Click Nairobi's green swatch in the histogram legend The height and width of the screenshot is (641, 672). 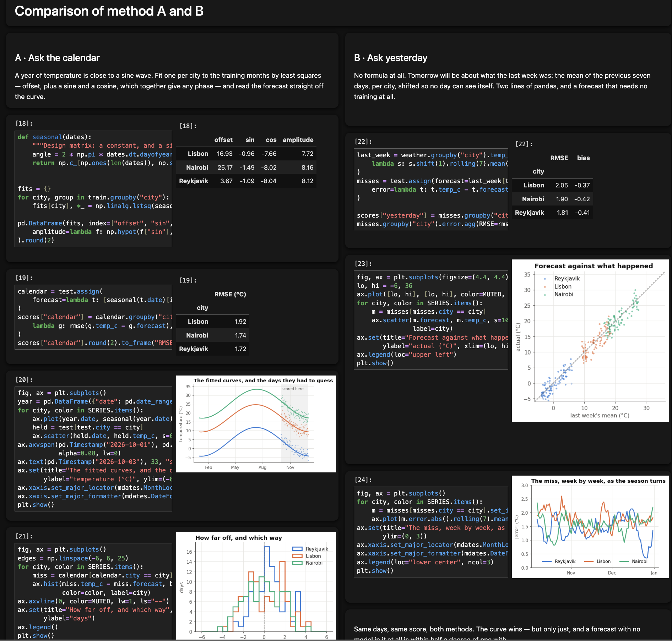[297, 563]
